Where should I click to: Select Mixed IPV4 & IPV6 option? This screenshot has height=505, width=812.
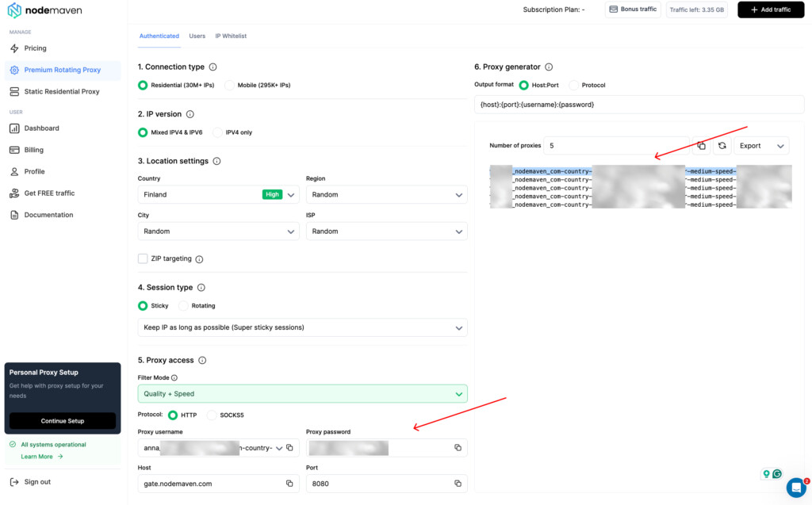(143, 132)
